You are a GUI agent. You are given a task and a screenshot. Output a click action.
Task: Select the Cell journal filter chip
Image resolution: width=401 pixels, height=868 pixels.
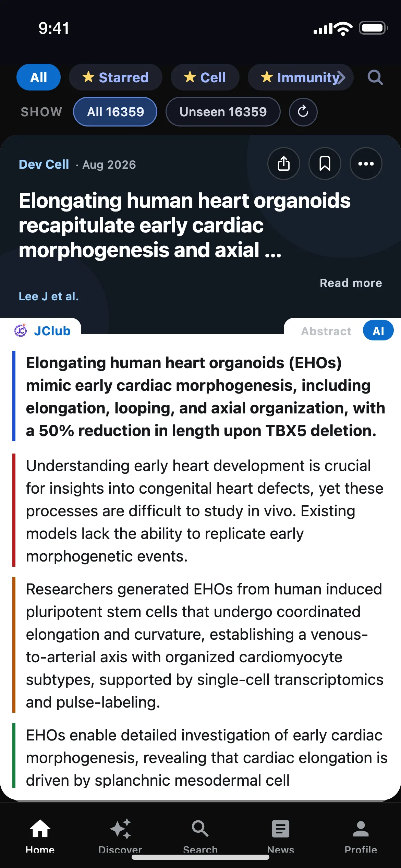point(205,77)
